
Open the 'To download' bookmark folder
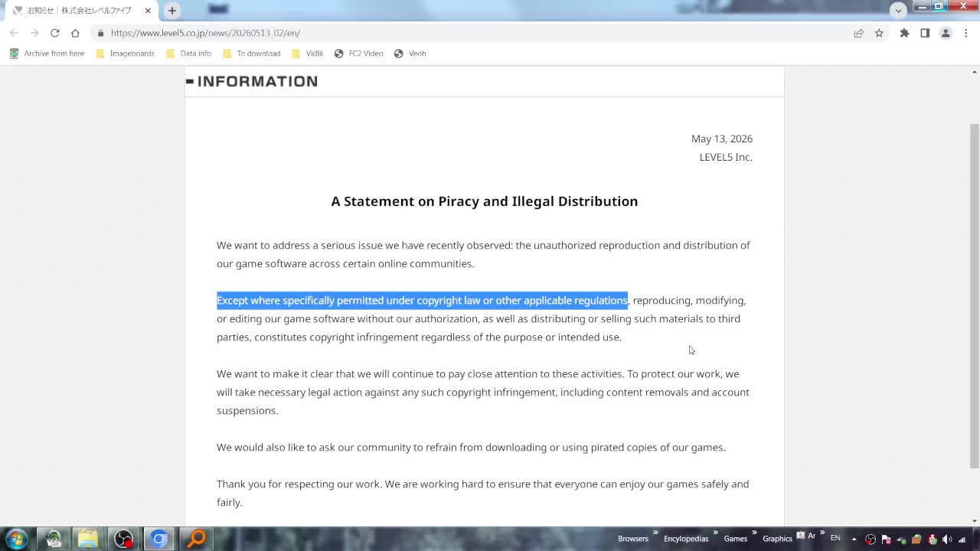point(251,54)
